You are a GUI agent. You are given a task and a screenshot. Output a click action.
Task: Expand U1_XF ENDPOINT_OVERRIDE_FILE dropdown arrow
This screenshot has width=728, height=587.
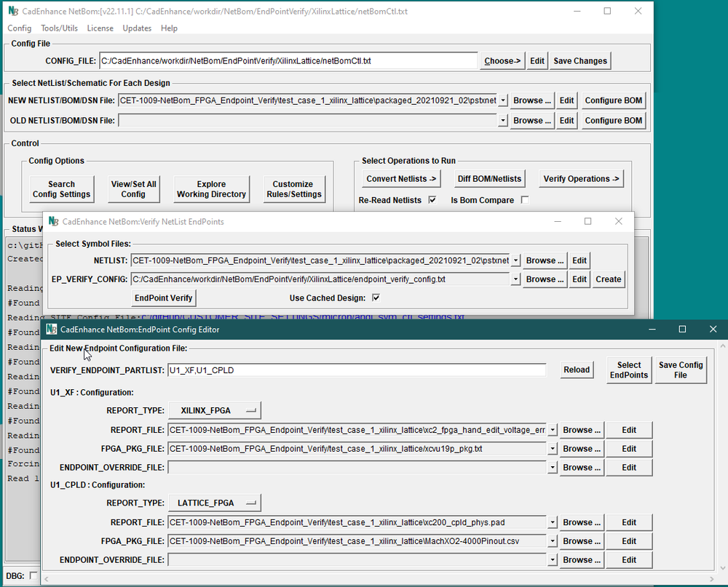point(552,467)
